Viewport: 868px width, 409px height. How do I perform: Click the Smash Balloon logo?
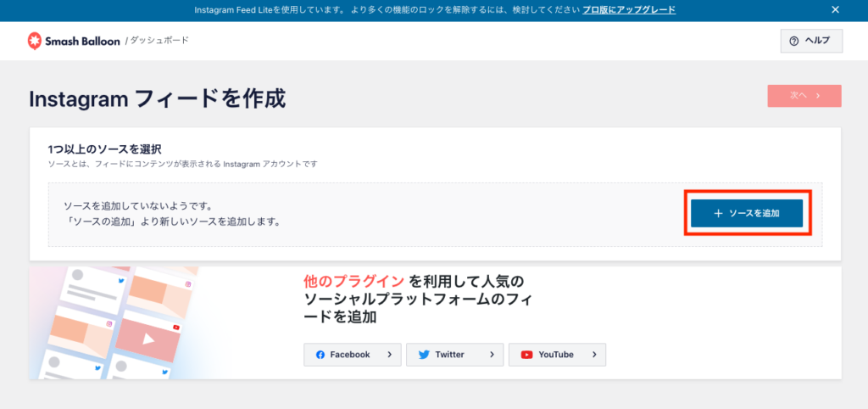(x=74, y=41)
